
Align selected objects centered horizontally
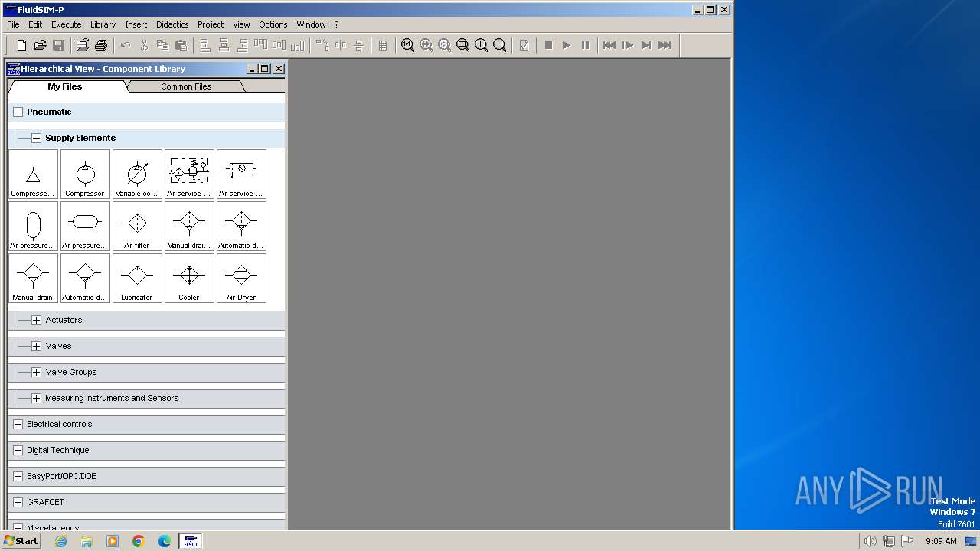tap(224, 45)
